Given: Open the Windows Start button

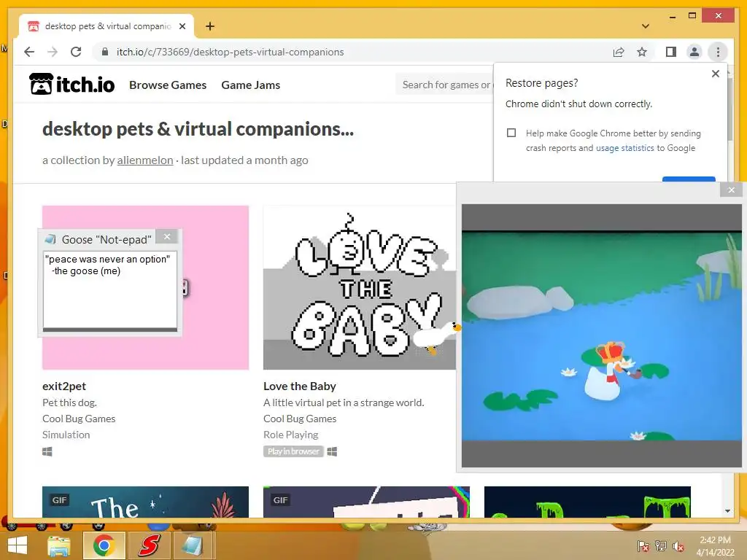Looking at the screenshot, I should click(18, 545).
